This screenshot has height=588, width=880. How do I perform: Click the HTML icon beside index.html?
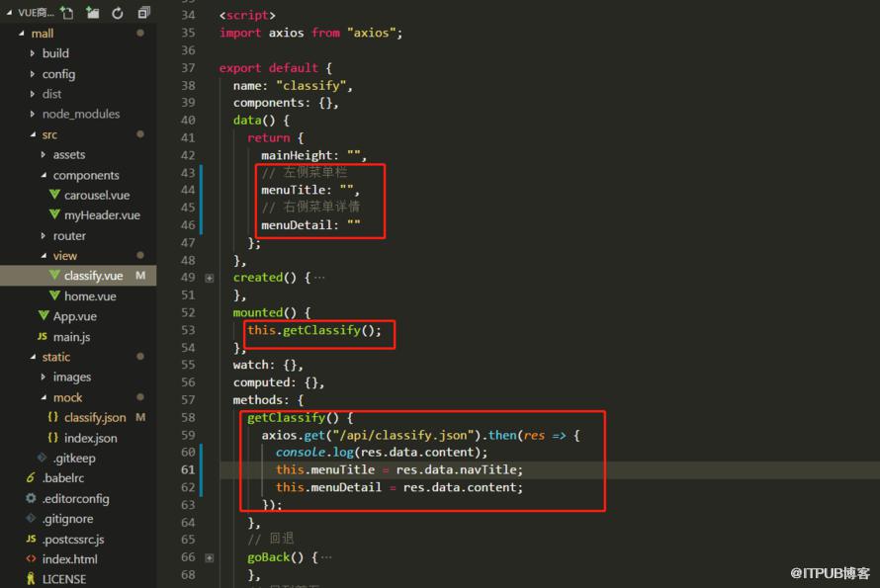point(31,558)
